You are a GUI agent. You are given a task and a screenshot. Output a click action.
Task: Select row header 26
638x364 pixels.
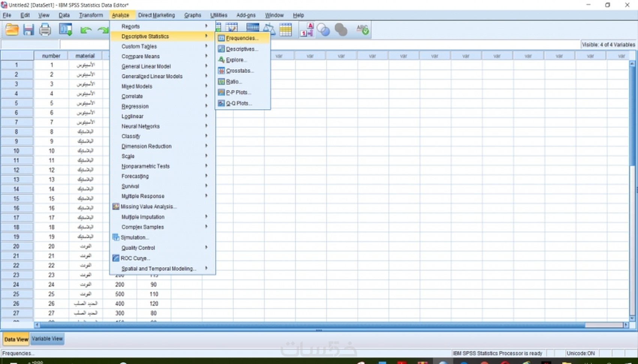(x=17, y=304)
